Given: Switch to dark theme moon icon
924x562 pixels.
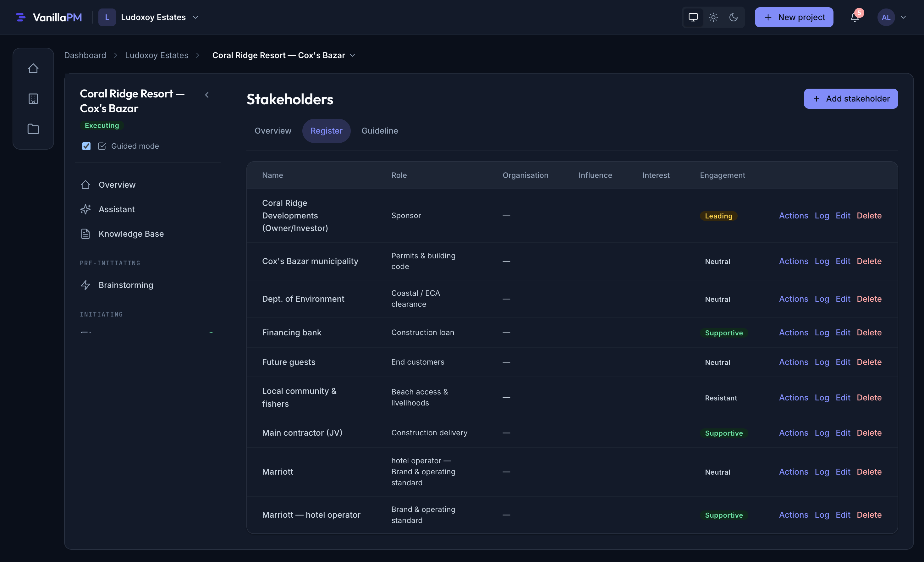Looking at the screenshot, I should point(734,17).
